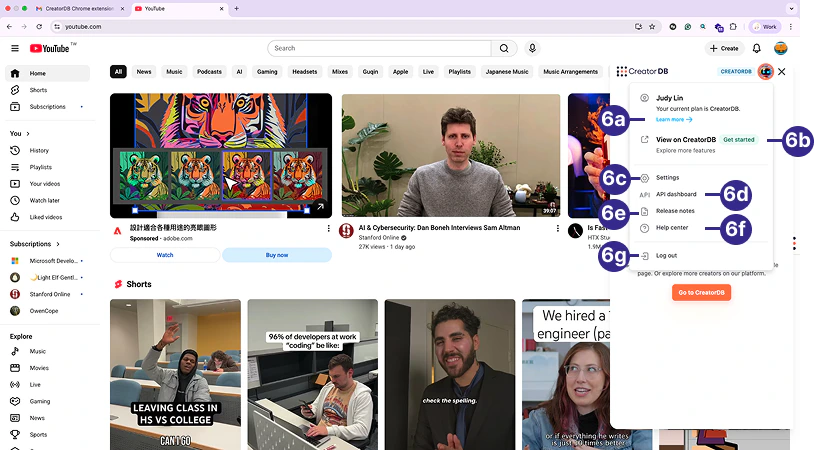This screenshot has width=814, height=450.
Task: Expand the You section chevron
Action: click(x=28, y=133)
